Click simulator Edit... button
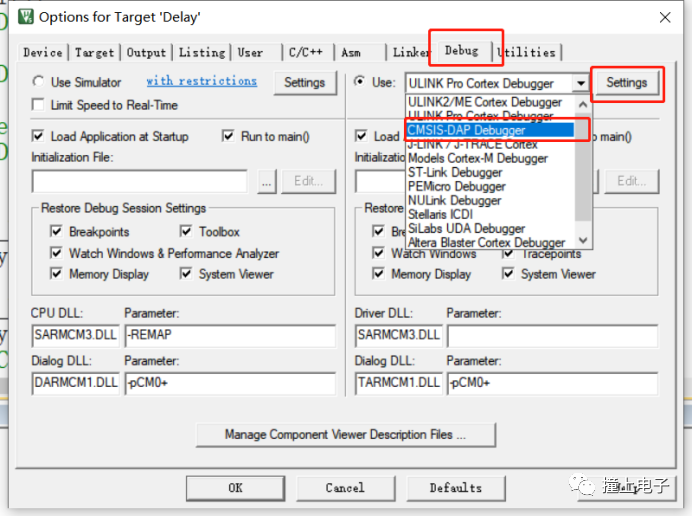This screenshot has width=692, height=516. pos(308,181)
